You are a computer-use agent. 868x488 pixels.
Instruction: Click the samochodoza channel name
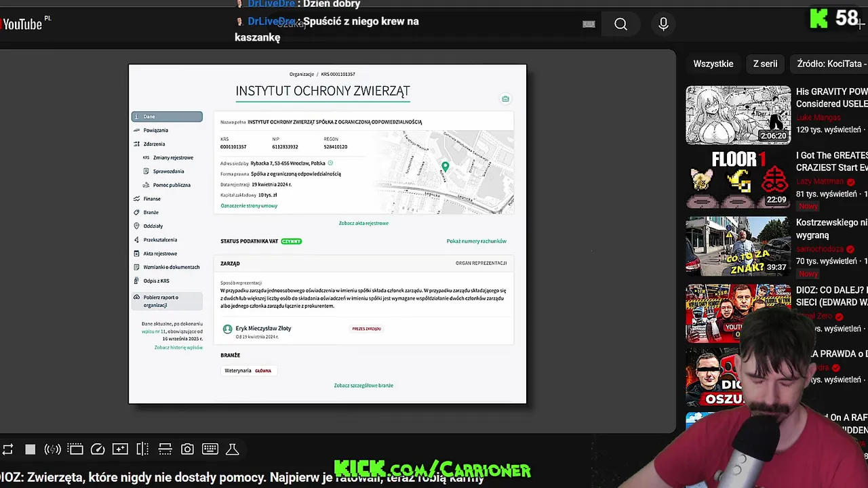pos(819,249)
